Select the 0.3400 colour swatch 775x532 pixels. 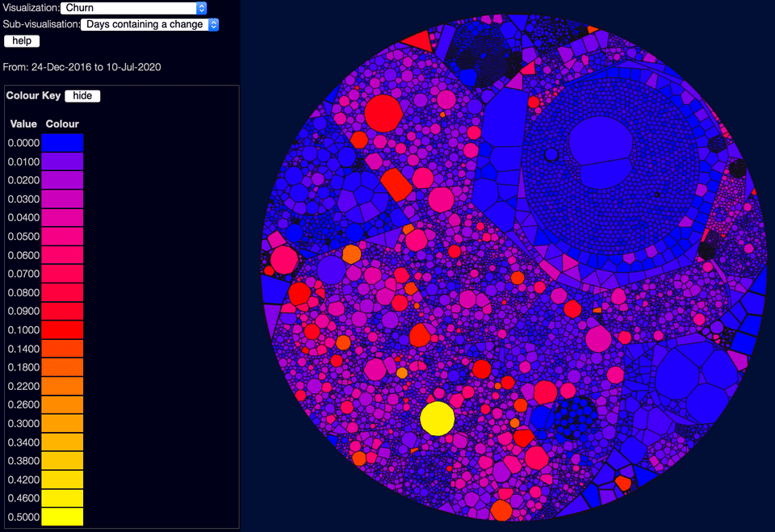coord(62,442)
